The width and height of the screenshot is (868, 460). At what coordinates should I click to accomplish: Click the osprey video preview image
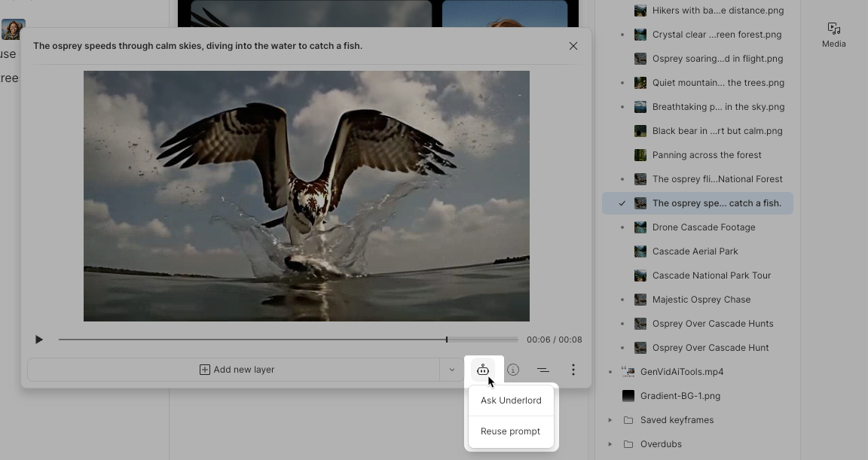(x=306, y=196)
